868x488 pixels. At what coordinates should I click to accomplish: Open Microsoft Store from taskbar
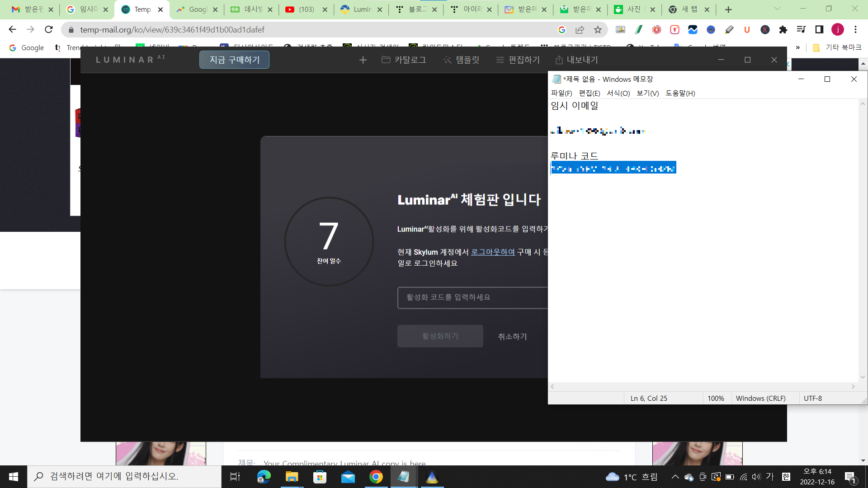coord(320,477)
